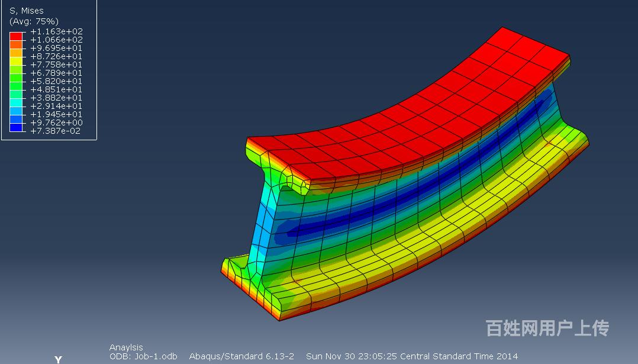Pick the yellow color band in the legend
The height and width of the screenshot is (364, 638).
16,61
